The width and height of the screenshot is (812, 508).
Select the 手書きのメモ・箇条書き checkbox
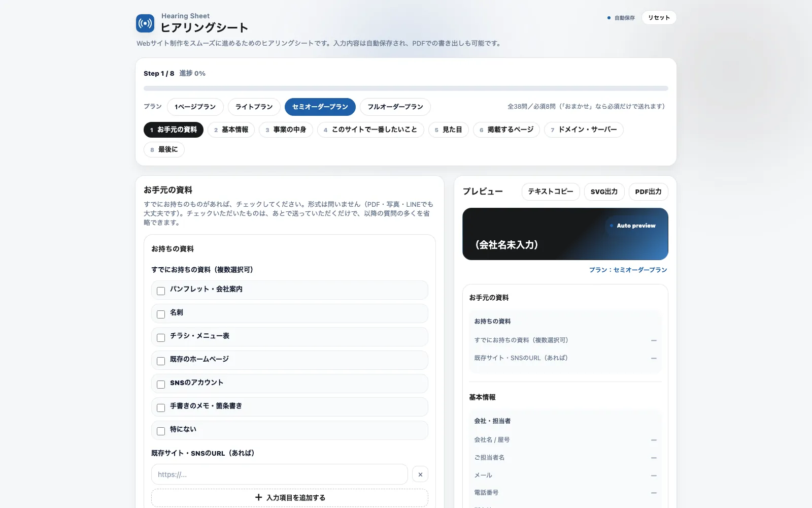[161, 408]
